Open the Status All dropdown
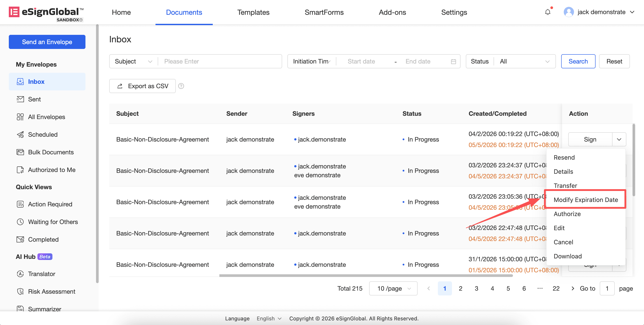 pyautogui.click(x=524, y=62)
